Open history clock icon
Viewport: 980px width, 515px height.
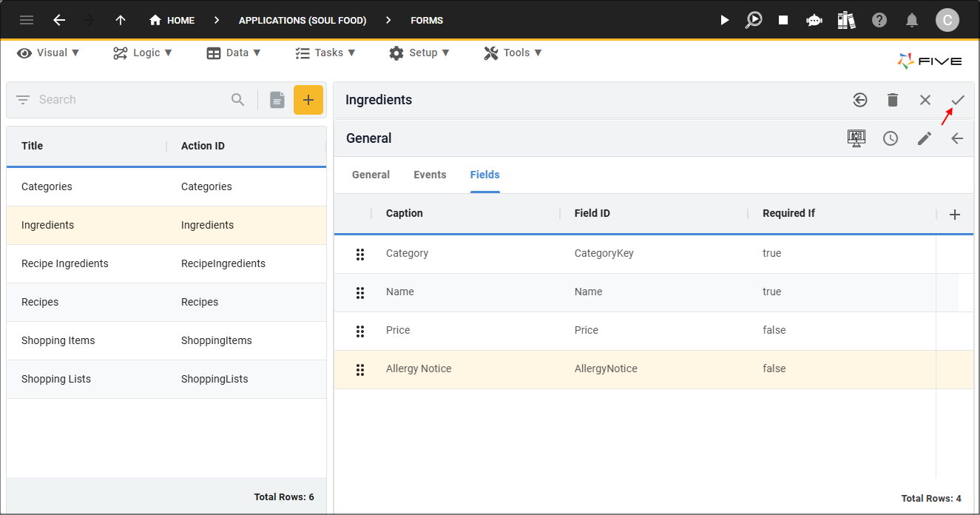[x=891, y=138]
